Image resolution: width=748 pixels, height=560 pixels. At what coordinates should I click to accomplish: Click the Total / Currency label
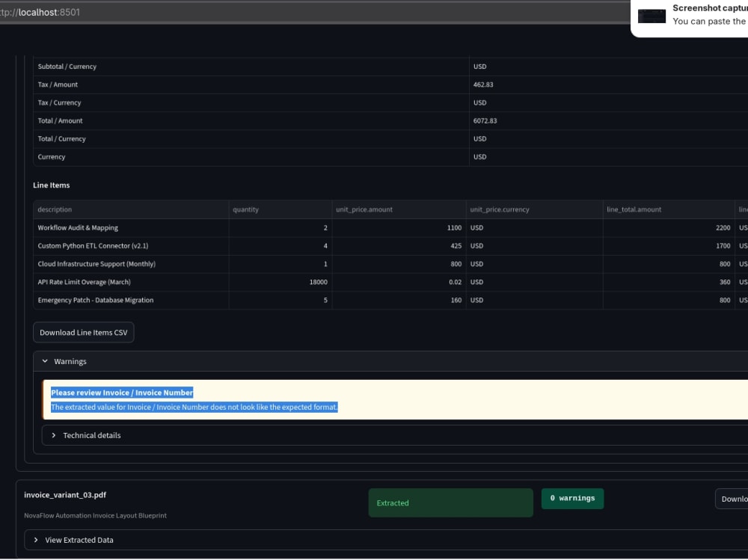pos(61,139)
